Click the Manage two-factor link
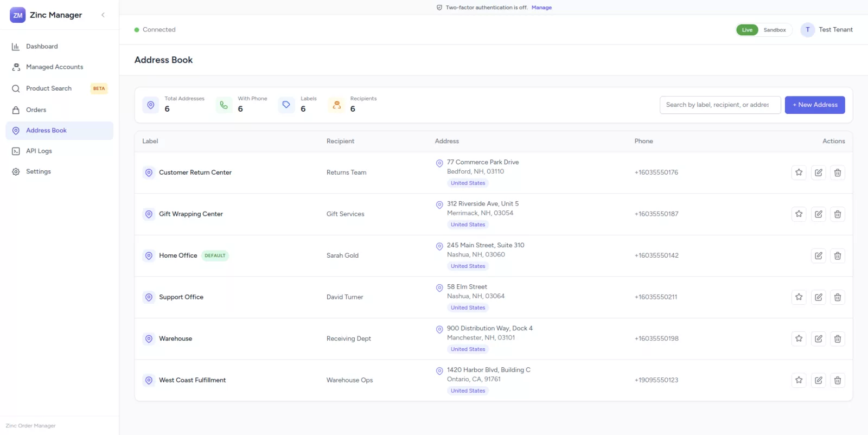The image size is (868, 435). pos(541,8)
